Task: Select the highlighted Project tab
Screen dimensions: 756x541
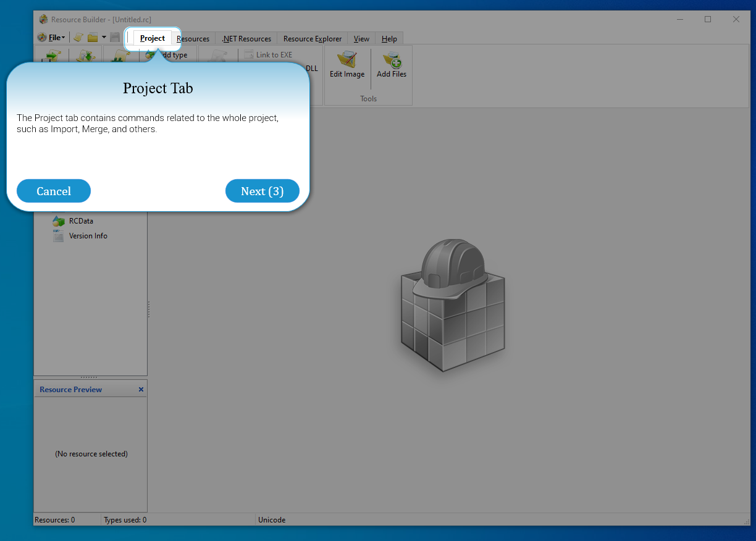Action: click(x=153, y=38)
